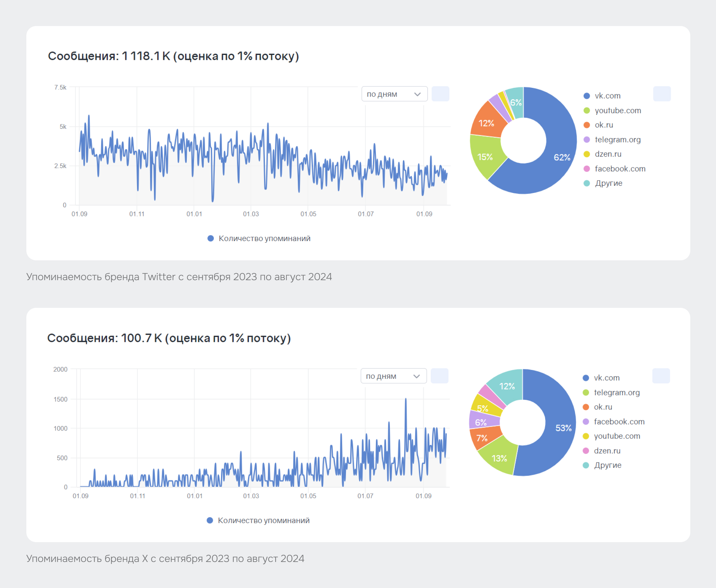Viewport: 716px width, 588px height.
Task: Toggle telegram.org in the X chart legend
Action: click(x=611, y=392)
